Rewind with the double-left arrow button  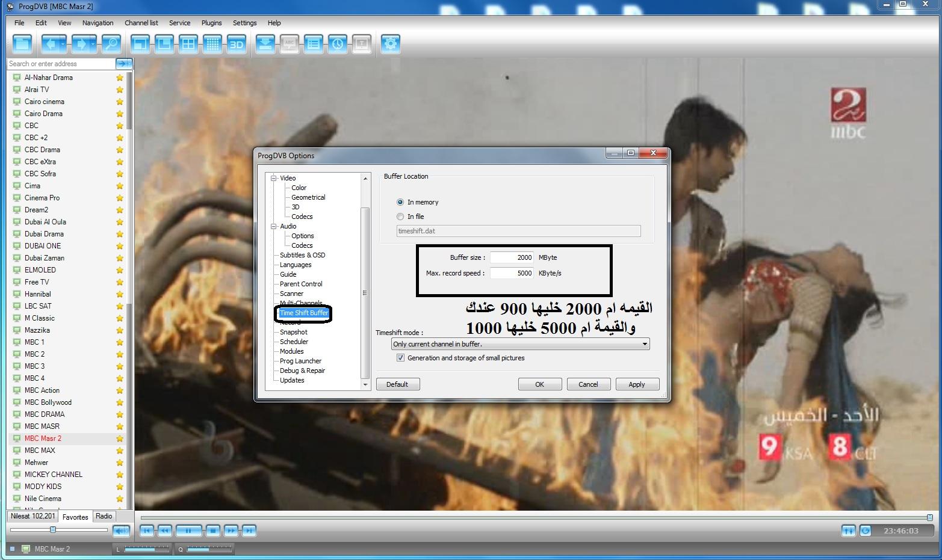[164, 531]
